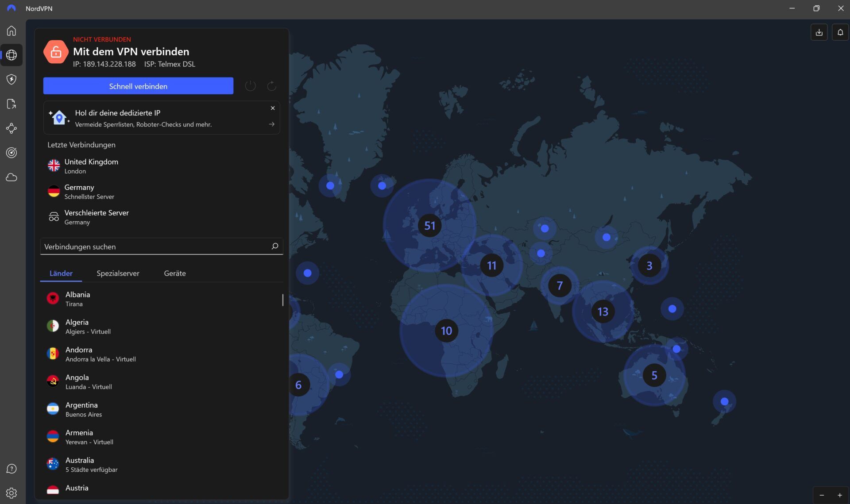Click the South Asia cluster marked 7
850x504 pixels.
point(560,286)
